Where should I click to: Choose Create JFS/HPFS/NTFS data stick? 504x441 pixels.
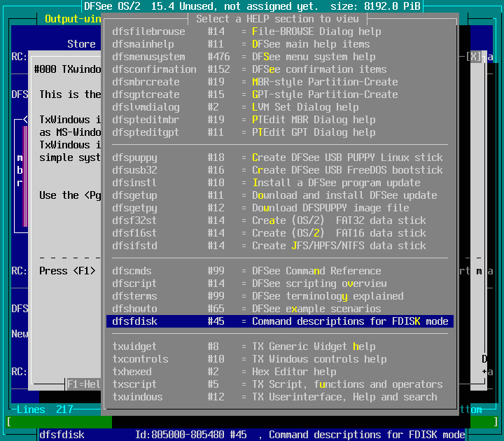pyautogui.click(x=280, y=246)
